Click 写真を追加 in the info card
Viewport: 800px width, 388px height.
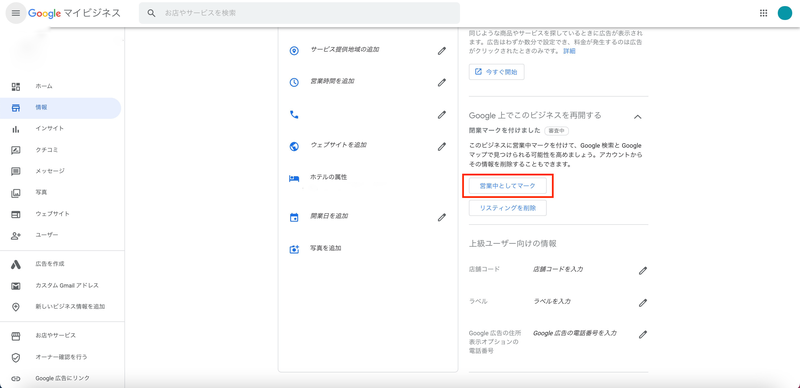point(326,249)
